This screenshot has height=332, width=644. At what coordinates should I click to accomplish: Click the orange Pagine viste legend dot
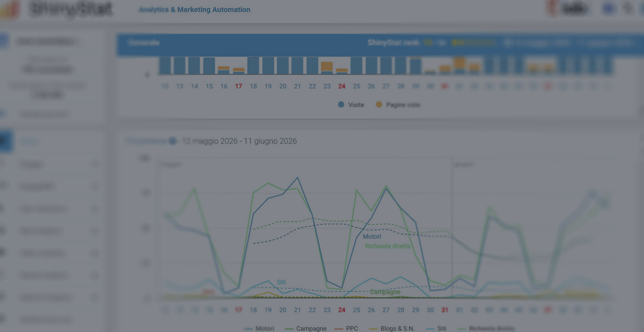[x=379, y=105]
